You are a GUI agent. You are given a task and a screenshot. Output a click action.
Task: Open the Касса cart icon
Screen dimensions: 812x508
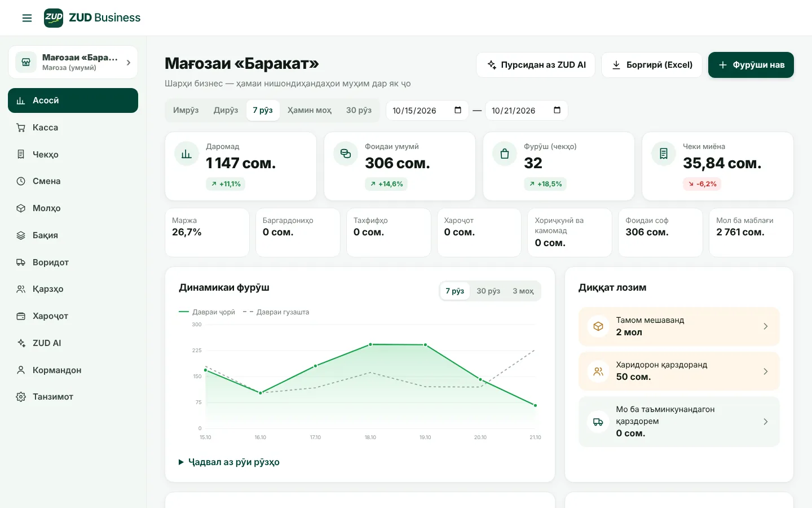coord(21,128)
